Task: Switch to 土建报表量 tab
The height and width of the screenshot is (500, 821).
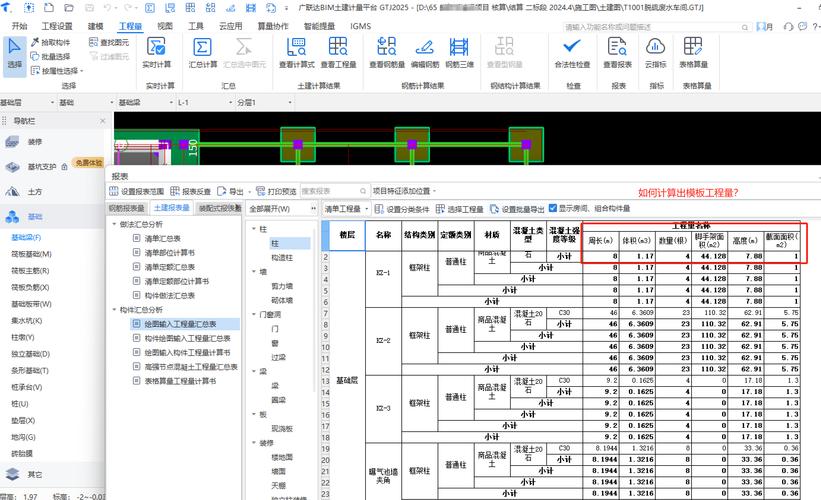Action: (x=172, y=208)
